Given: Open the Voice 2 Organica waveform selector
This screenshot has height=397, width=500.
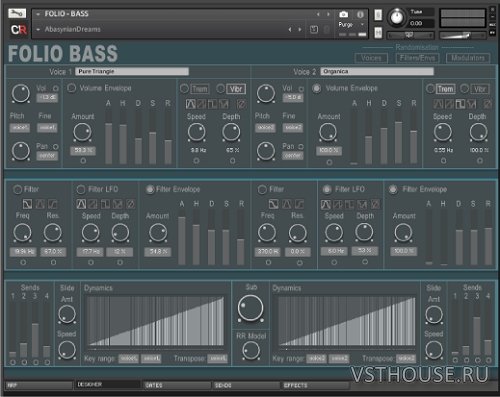Looking at the screenshot, I should [377, 71].
